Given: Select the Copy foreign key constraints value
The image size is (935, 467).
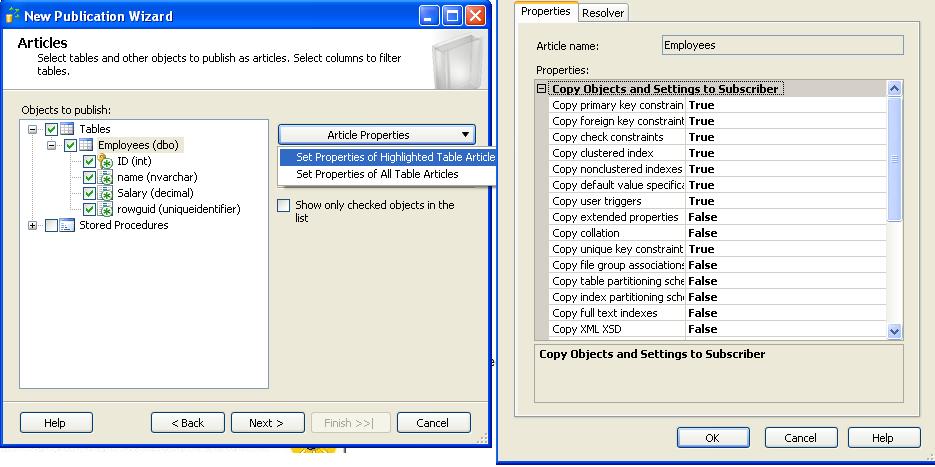Looking at the screenshot, I should 786,121.
